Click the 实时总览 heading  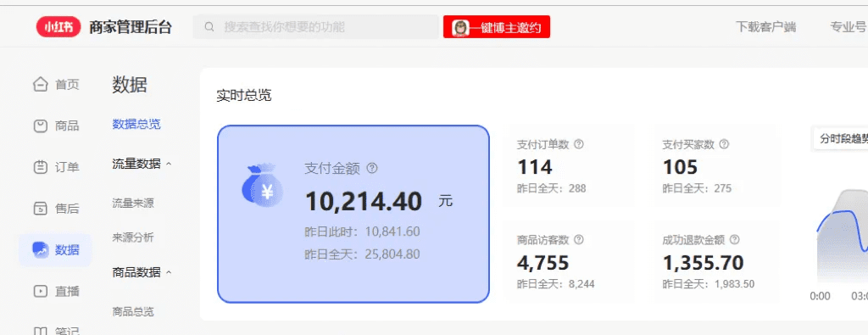point(243,95)
